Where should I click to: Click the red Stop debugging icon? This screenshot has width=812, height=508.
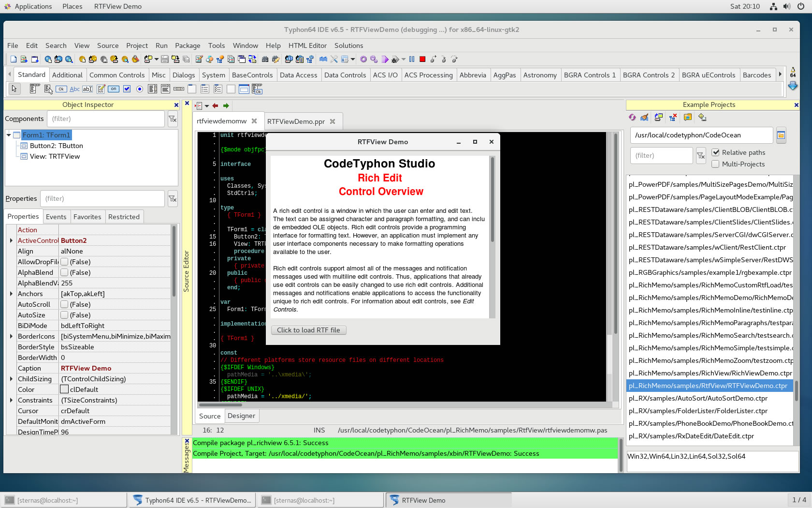(x=422, y=59)
